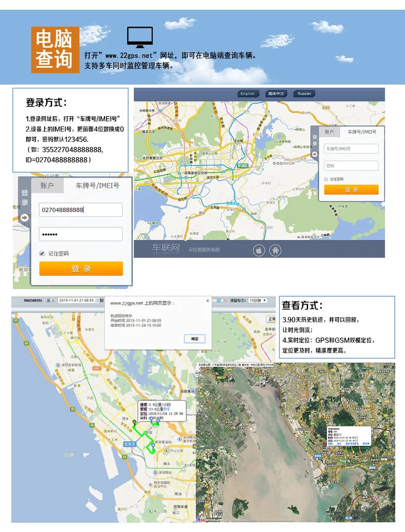The width and height of the screenshot is (405, 532).
Task: Click the field containing 027048888888
Action: coord(81,210)
